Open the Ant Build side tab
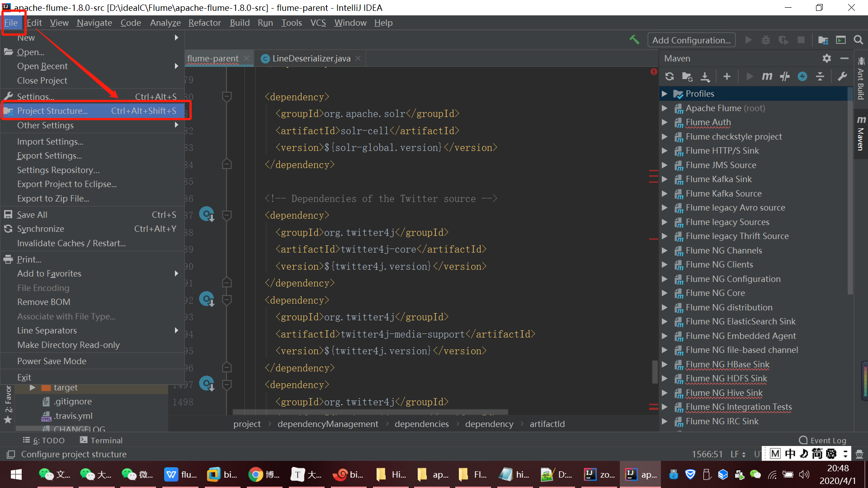The height and width of the screenshot is (488, 868). (x=861, y=78)
